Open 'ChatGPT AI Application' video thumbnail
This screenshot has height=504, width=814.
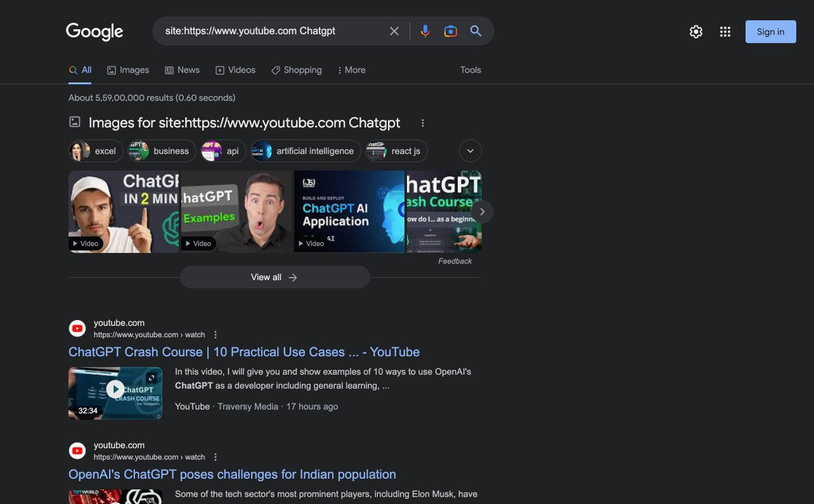click(349, 212)
